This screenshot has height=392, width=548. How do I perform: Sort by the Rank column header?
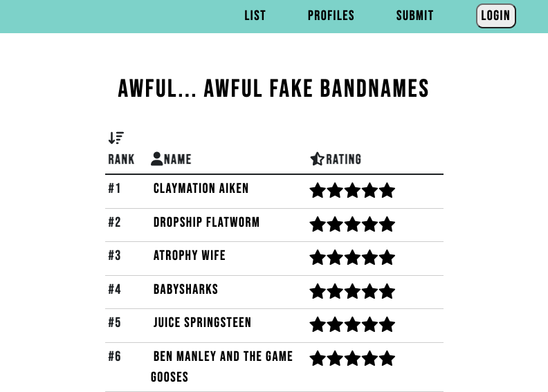tap(121, 159)
